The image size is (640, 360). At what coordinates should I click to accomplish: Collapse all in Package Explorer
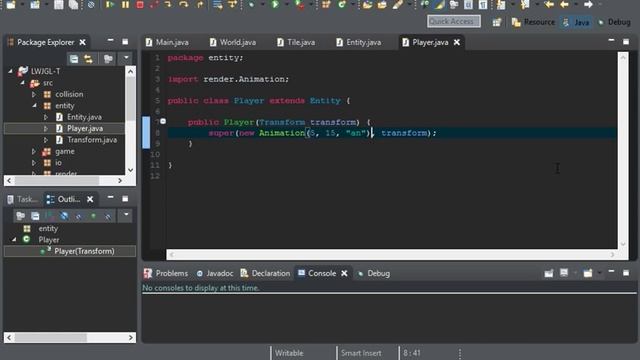tap(74, 59)
